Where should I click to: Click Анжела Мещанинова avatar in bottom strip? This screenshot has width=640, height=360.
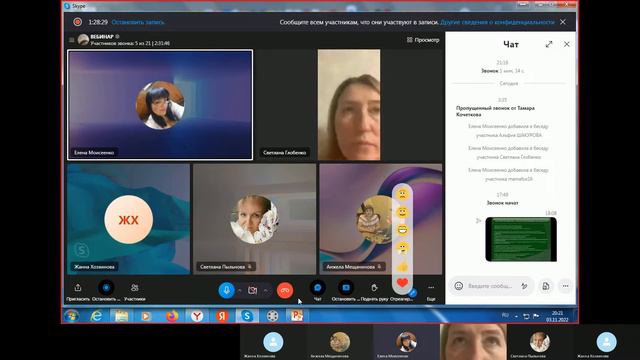click(340, 342)
